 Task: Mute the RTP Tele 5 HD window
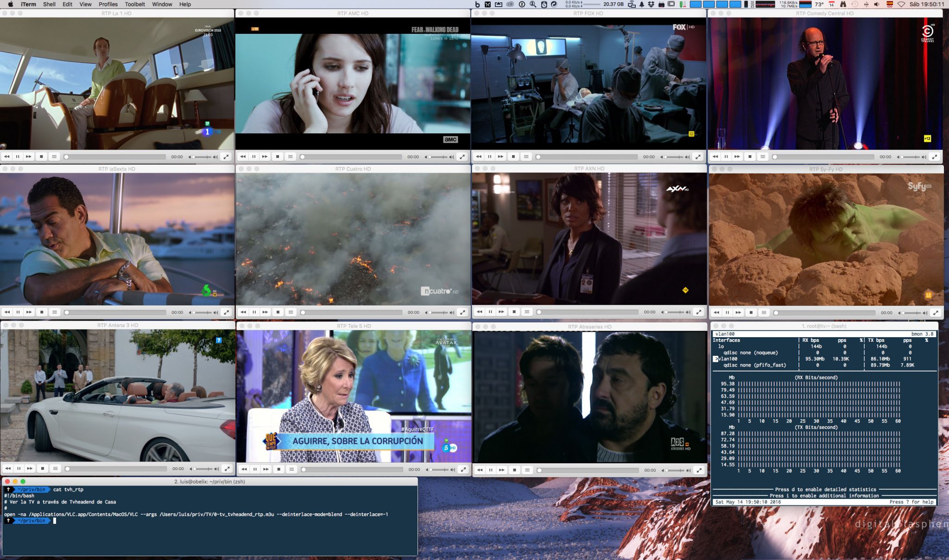tap(427, 470)
